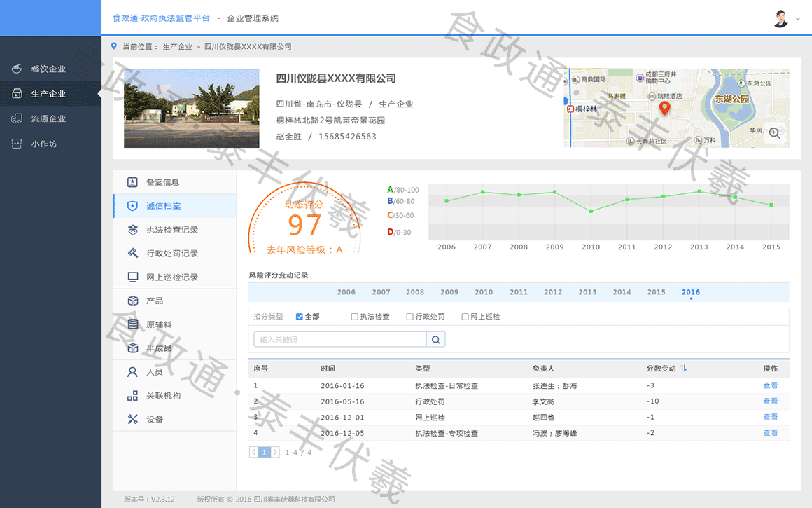
Task: Click the 小作坊 sidebar icon
Action: [18, 144]
